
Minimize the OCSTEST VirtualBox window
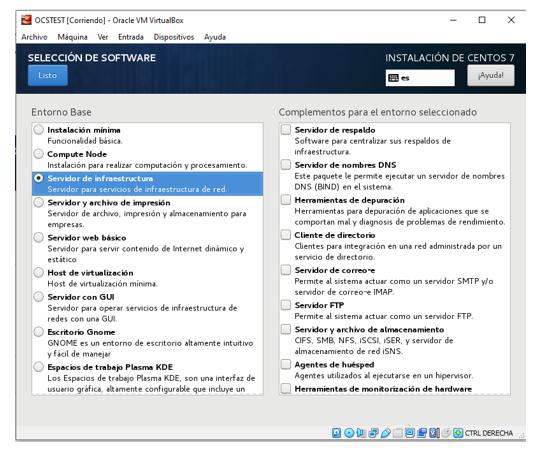(x=453, y=20)
